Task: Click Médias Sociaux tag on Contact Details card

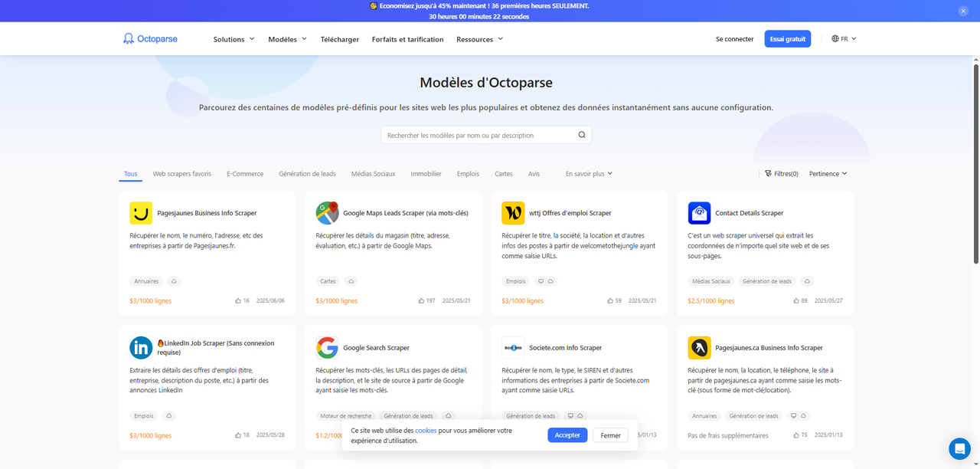Action: pos(711,281)
